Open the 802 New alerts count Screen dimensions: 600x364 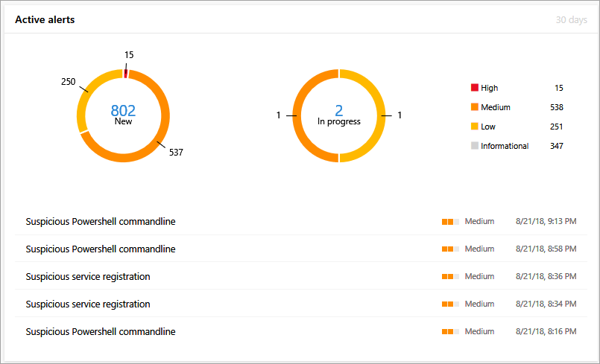(123, 111)
